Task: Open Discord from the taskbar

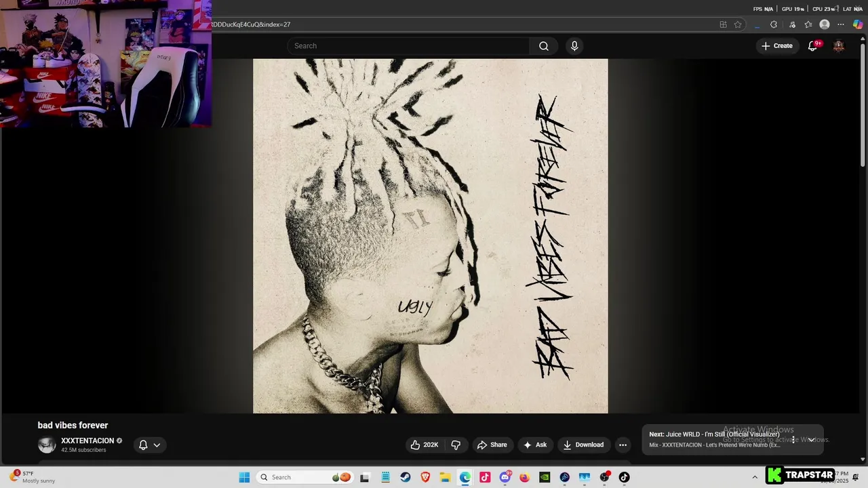Action: pos(505,477)
